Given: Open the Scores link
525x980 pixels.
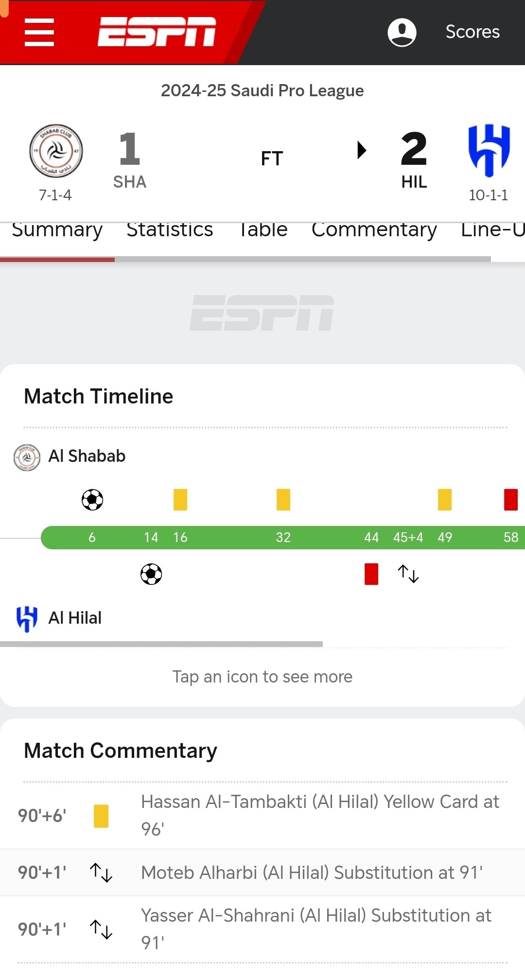Looking at the screenshot, I should pos(472,32).
